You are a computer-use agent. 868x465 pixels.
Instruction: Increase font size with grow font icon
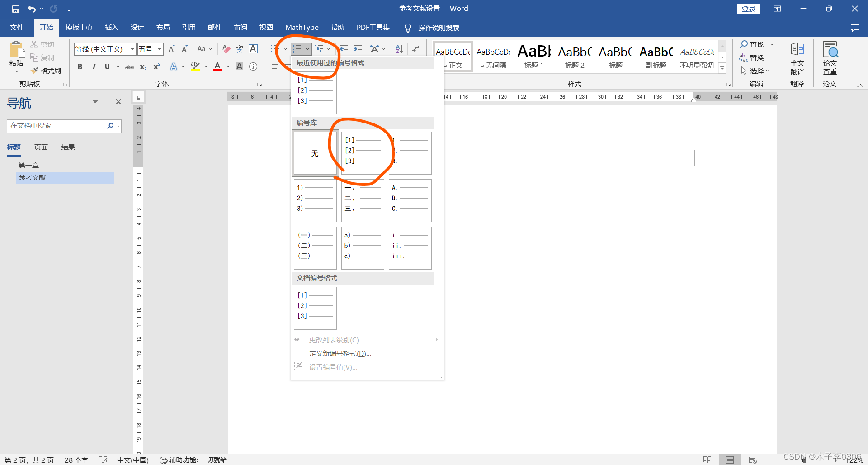tap(171, 49)
